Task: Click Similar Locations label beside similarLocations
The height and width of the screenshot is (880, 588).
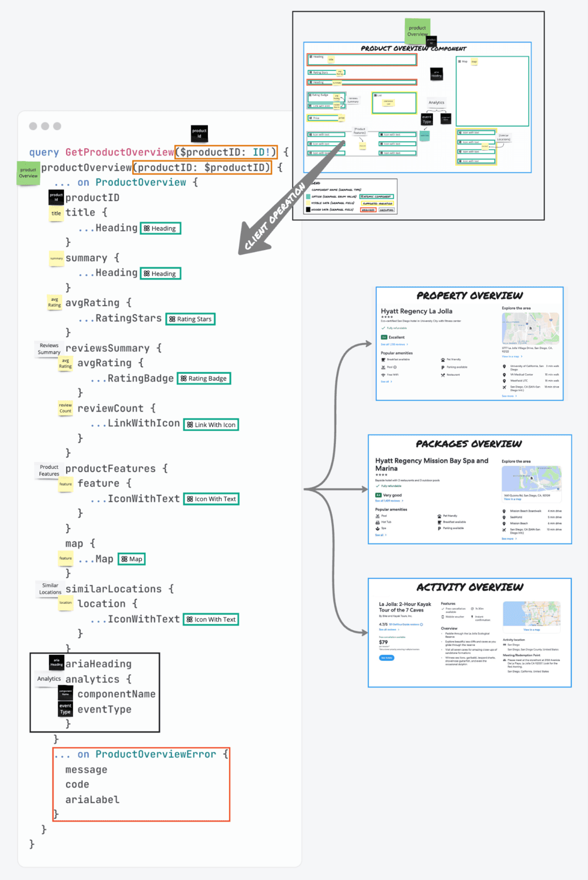Action: tap(50, 588)
